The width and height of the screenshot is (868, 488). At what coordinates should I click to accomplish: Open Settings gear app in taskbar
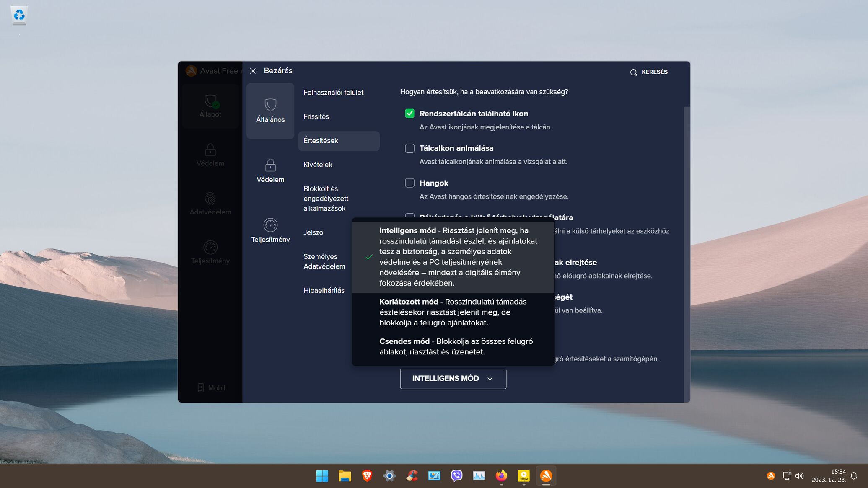389,476
